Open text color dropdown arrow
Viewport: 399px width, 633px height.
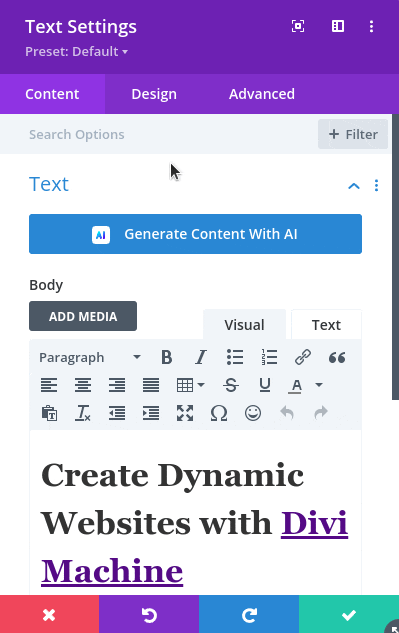point(319,385)
